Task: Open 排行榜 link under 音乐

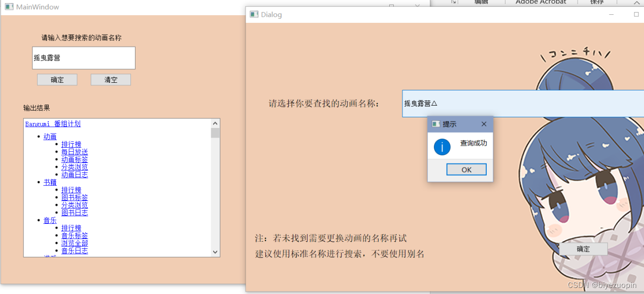Action: [71, 228]
